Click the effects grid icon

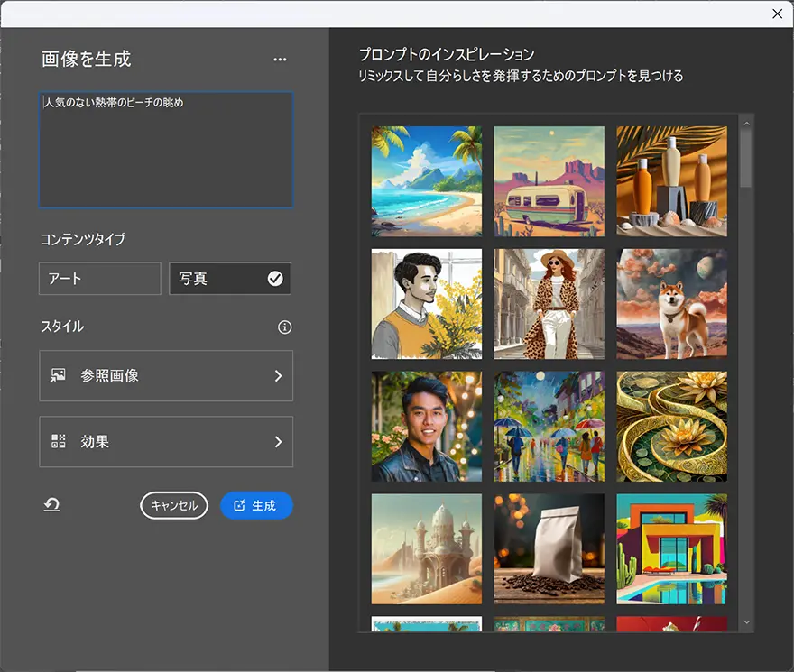[x=59, y=441]
